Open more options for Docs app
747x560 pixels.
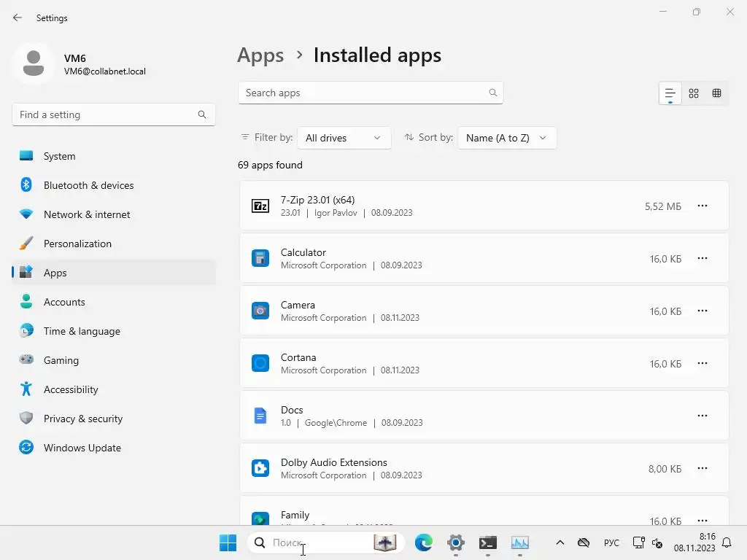point(703,416)
